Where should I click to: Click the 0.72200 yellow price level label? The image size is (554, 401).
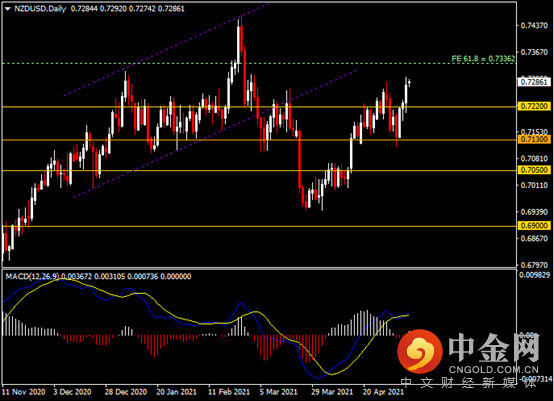(534, 106)
